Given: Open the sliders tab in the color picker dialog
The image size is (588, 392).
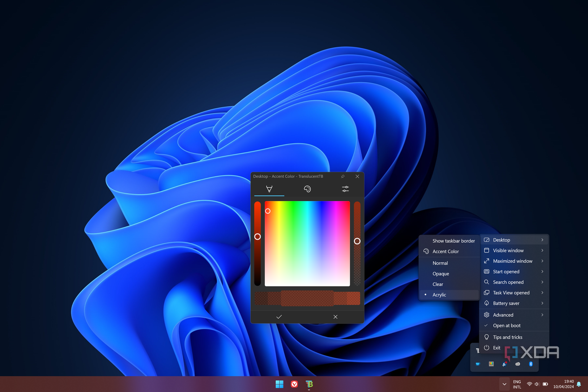Looking at the screenshot, I should [x=345, y=189].
